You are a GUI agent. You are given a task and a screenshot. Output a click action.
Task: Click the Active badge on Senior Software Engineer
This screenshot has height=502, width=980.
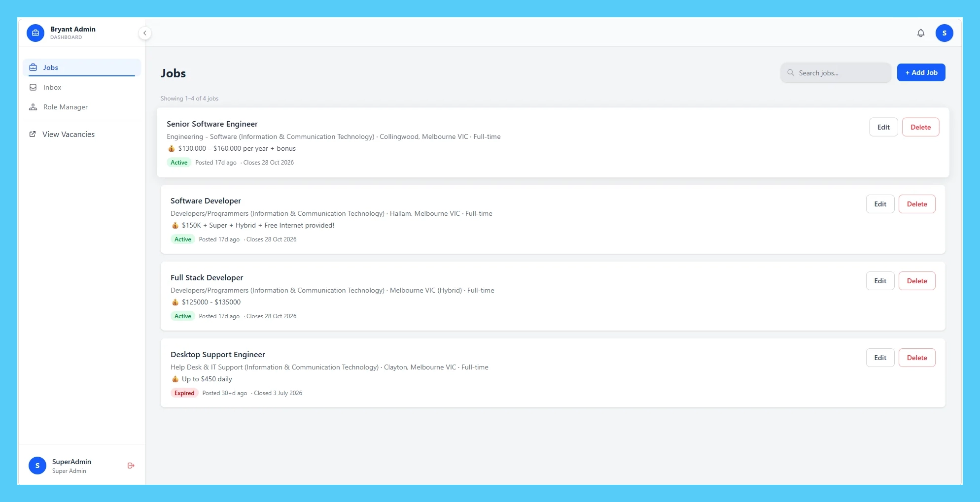pyautogui.click(x=179, y=163)
